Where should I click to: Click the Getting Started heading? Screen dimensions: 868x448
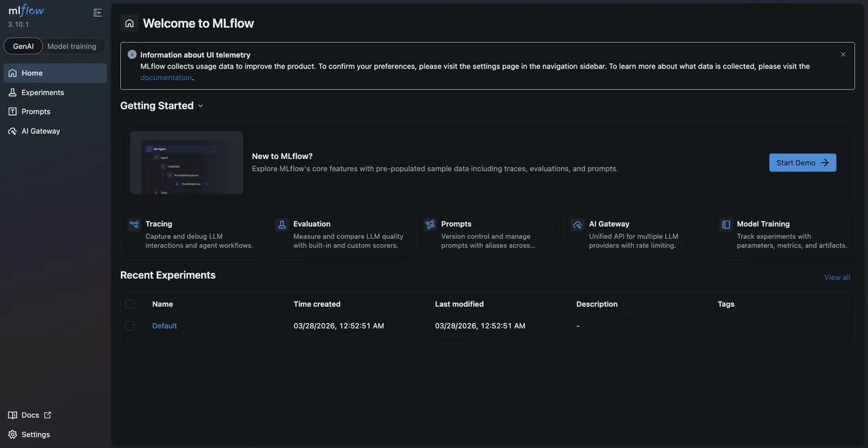[157, 106]
